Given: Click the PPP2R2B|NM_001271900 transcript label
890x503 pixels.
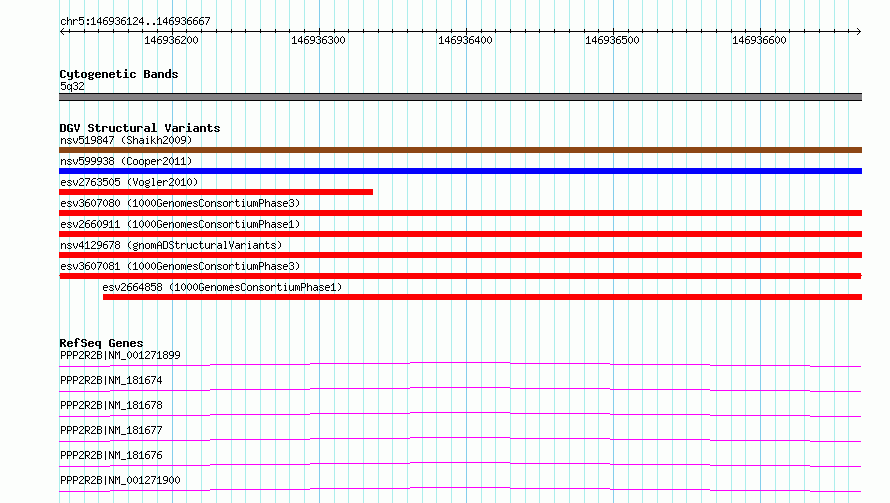Looking at the screenshot, I should [x=120, y=480].
